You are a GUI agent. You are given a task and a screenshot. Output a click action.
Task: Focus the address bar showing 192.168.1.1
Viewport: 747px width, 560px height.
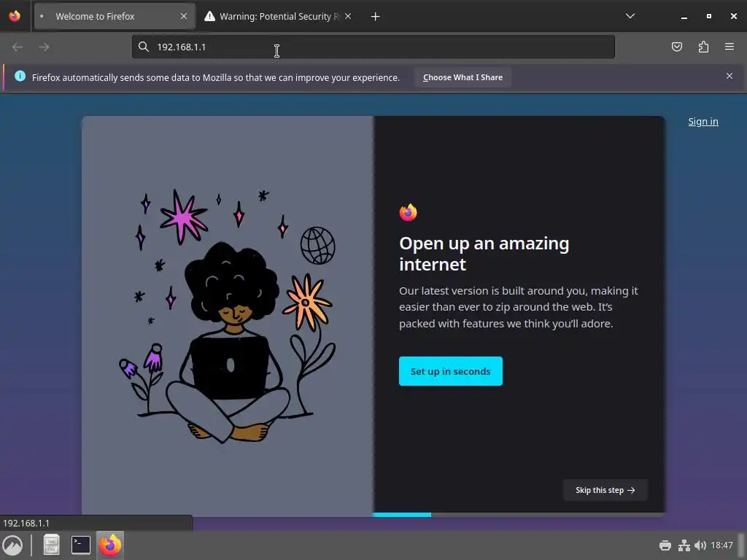[373, 47]
